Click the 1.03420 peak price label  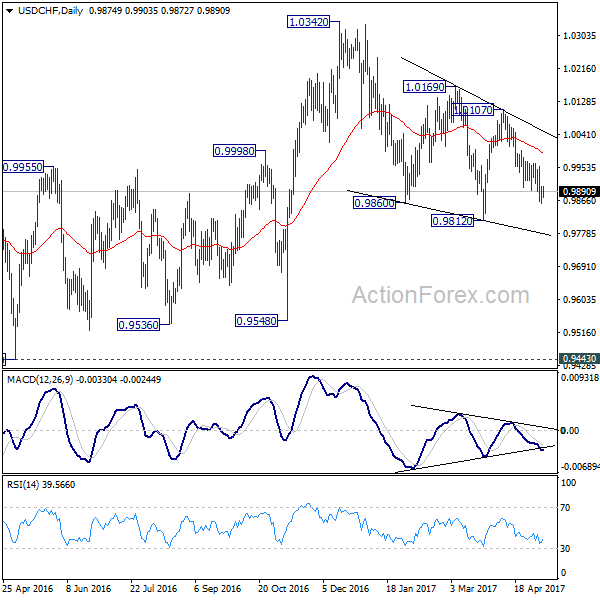[308, 22]
